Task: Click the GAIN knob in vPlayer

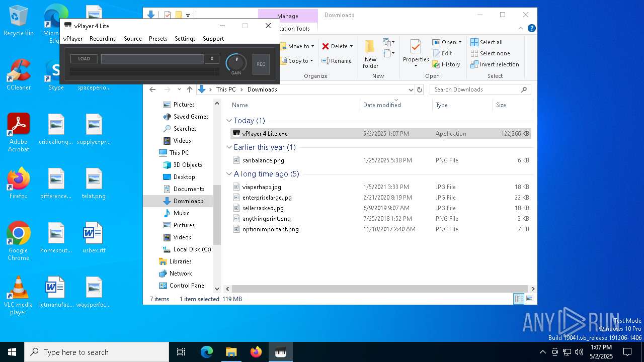Action: 236,63
